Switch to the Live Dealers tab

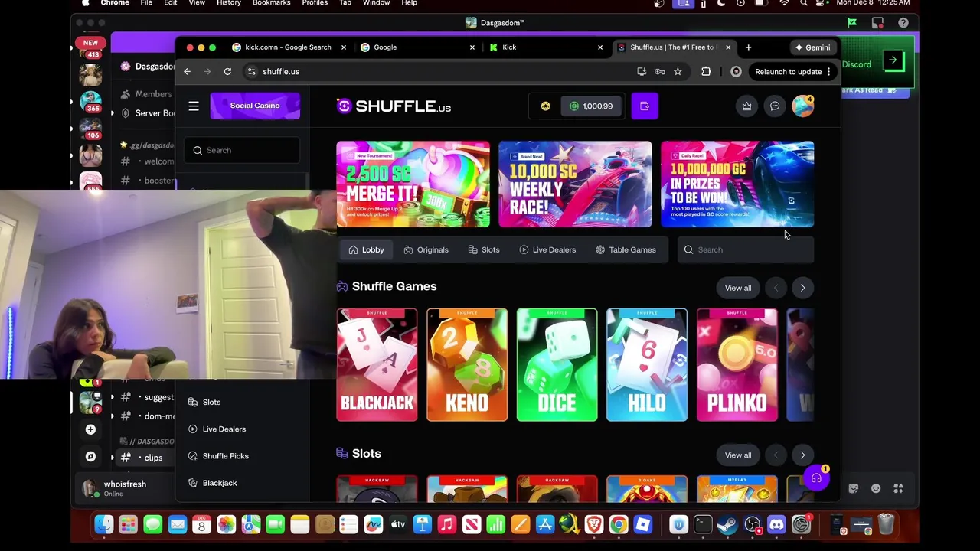547,249
